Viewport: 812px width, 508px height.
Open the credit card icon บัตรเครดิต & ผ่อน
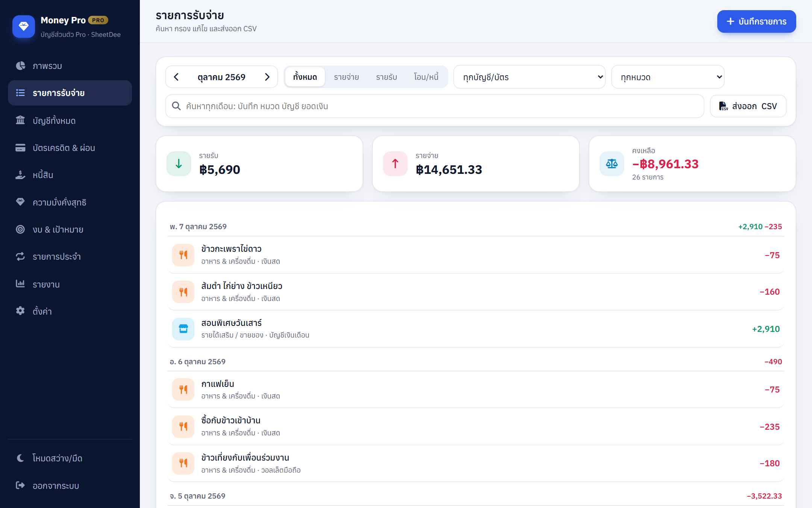(20, 148)
